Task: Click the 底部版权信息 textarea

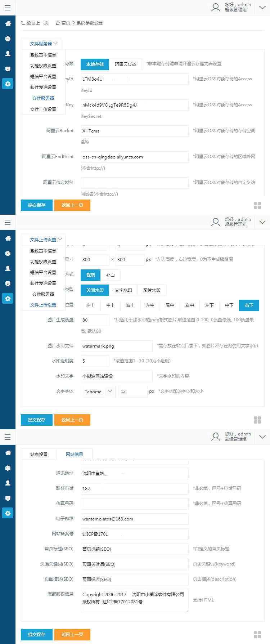Action: (135, 600)
